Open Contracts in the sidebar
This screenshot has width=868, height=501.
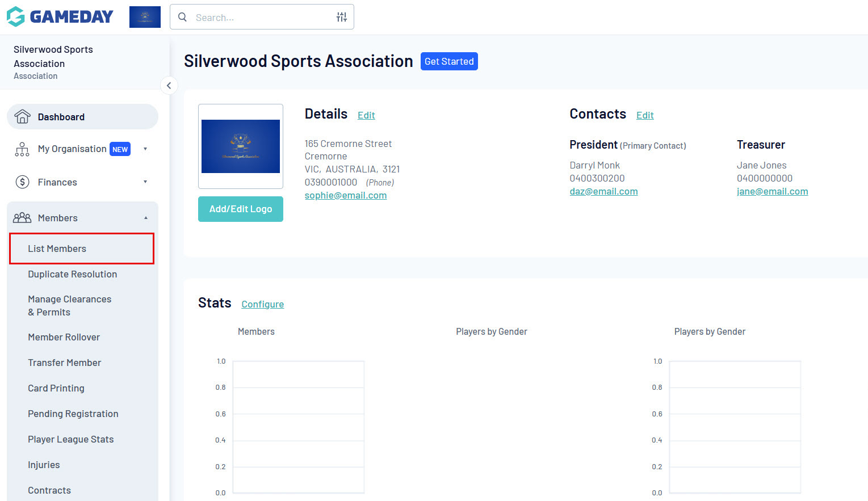tap(49, 490)
